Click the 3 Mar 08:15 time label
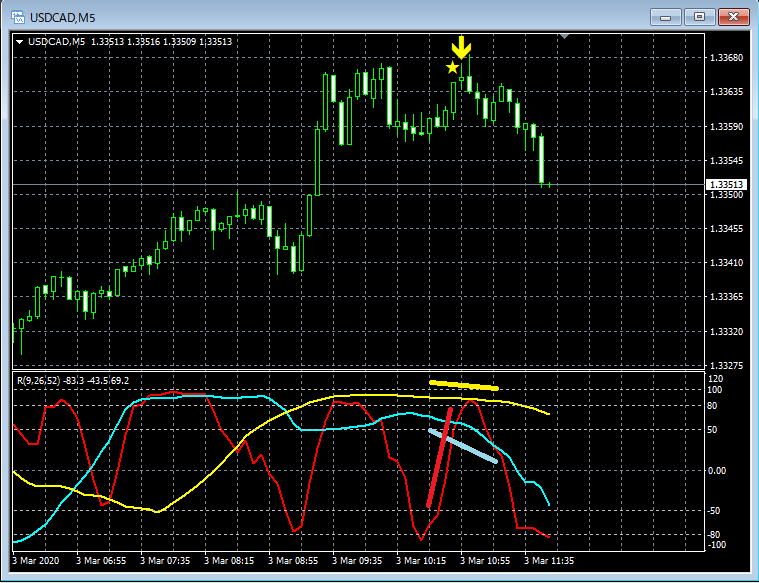The width and height of the screenshot is (759, 583). coord(229,561)
